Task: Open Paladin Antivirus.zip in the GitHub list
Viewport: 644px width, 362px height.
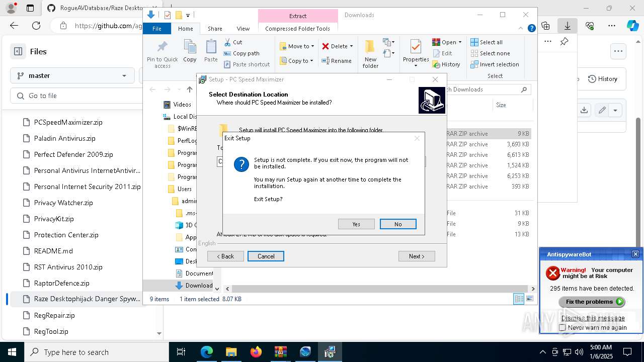Action: click(x=64, y=138)
